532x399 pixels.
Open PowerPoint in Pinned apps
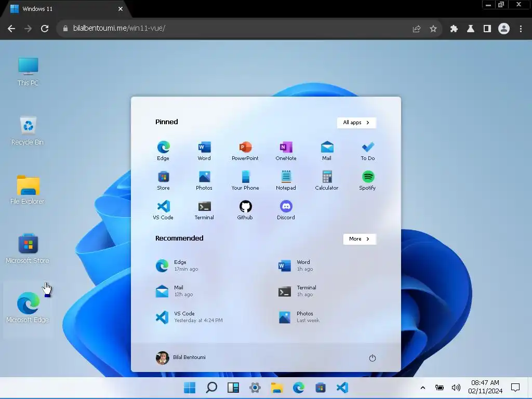[x=245, y=151]
